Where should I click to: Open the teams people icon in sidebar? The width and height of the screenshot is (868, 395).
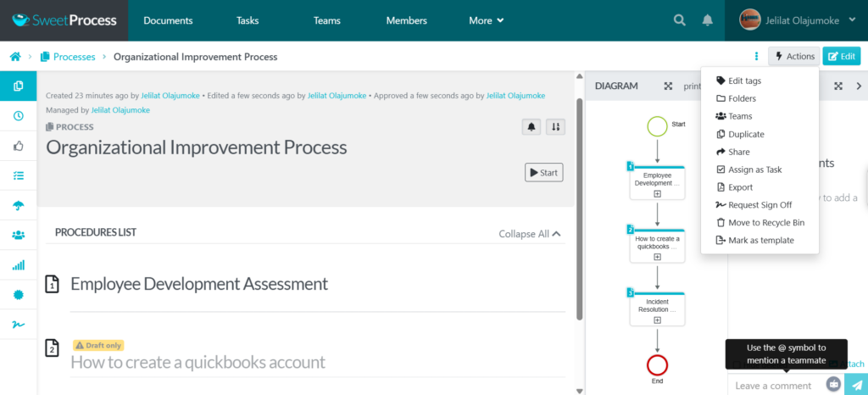click(x=19, y=235)
